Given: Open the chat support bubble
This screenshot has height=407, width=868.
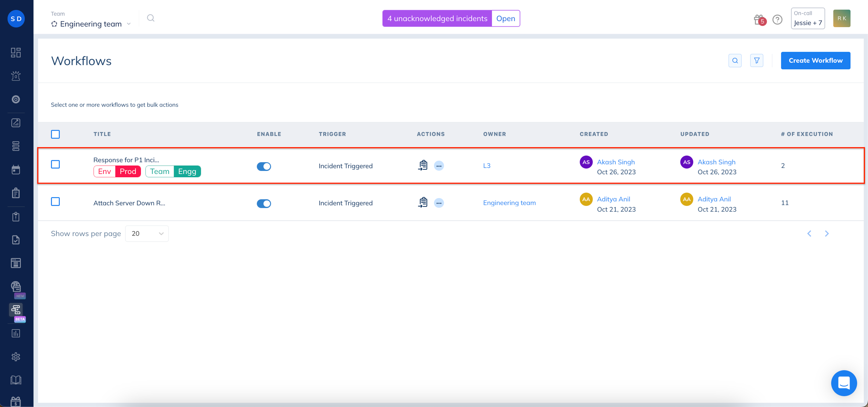Looking at the screenshot, I should (844, 383).
